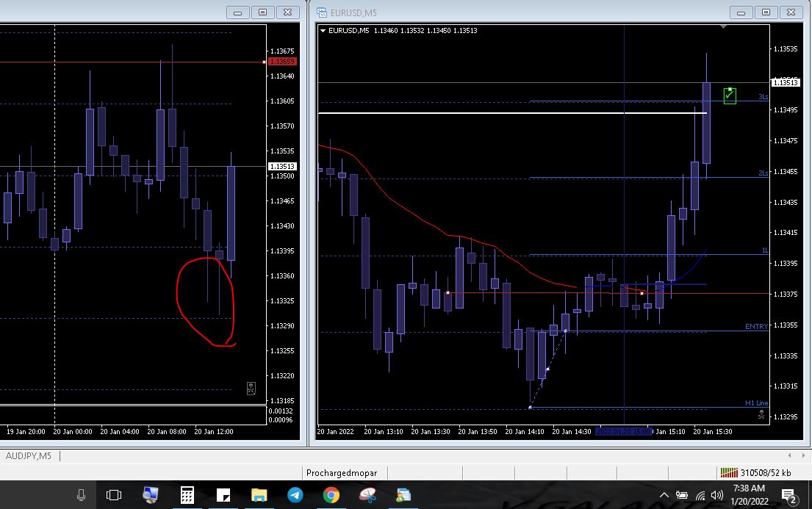Click the connection bars icon in status bar
812x509 pixels.
(x=729, y=472)
